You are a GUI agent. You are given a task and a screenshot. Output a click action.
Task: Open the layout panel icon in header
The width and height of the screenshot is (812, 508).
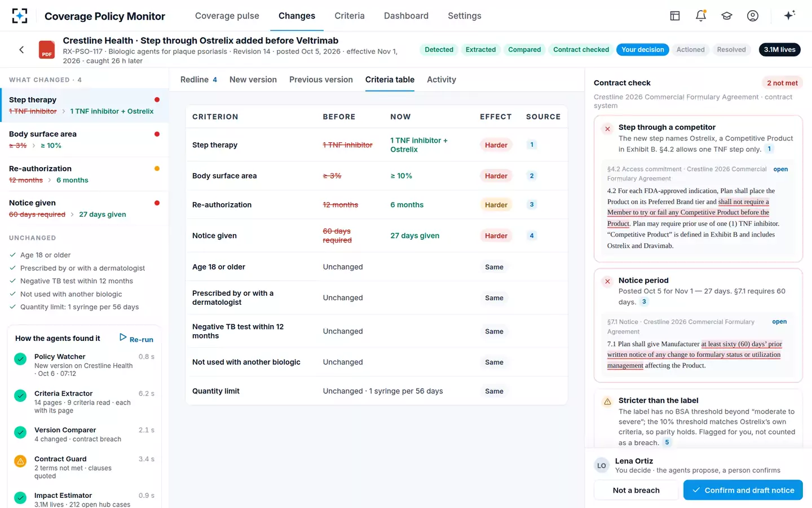[675, 16]
